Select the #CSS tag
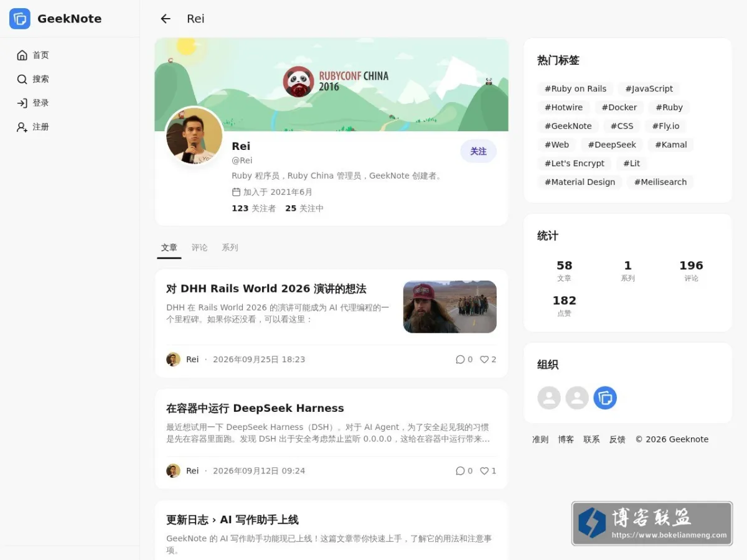Viewport: 747px width, 560px height. coord(622,126)
